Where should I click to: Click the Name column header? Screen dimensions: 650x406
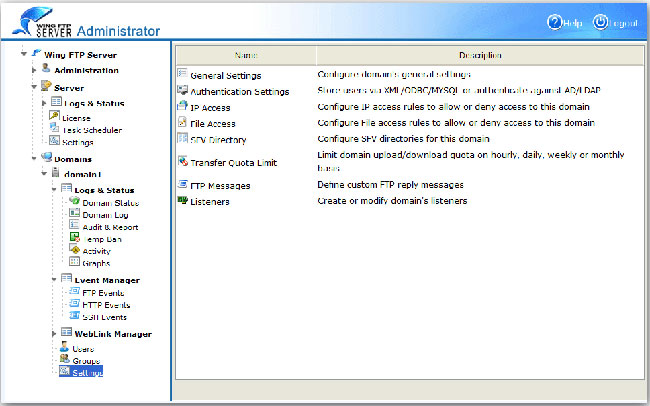point(246,55)
